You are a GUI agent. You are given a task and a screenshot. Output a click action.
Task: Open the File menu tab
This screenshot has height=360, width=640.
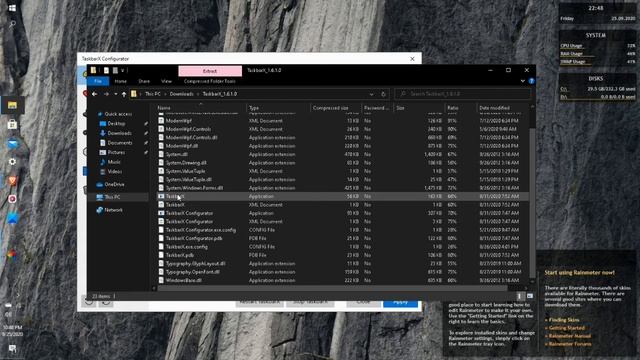coord(98,81)
